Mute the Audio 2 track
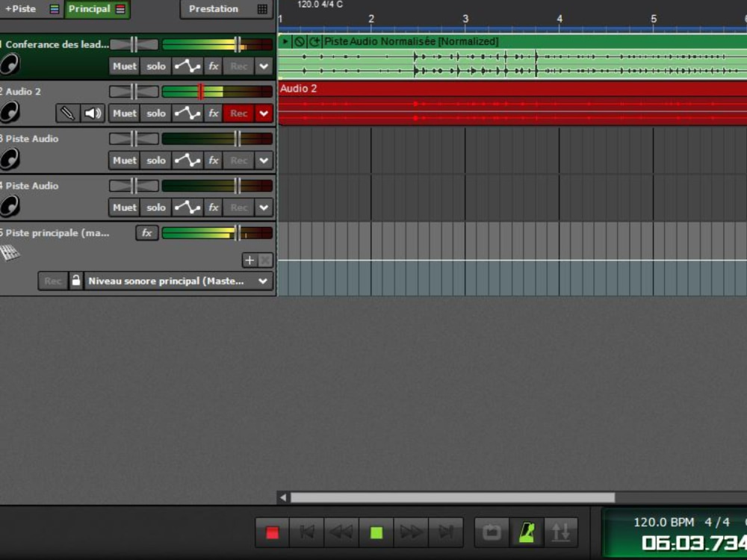The height and width of the screenshot is (560, 747). tap(124, 113)
